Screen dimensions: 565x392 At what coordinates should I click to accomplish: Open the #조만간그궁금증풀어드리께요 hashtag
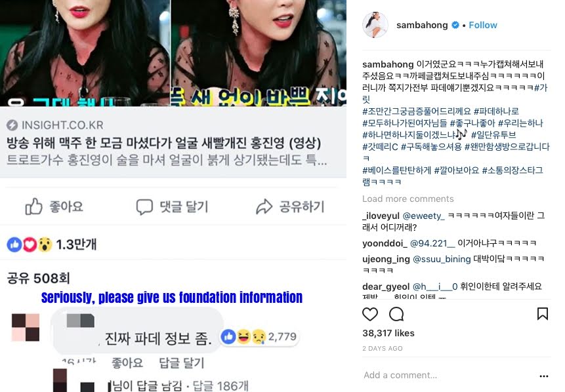coord(417,111)
